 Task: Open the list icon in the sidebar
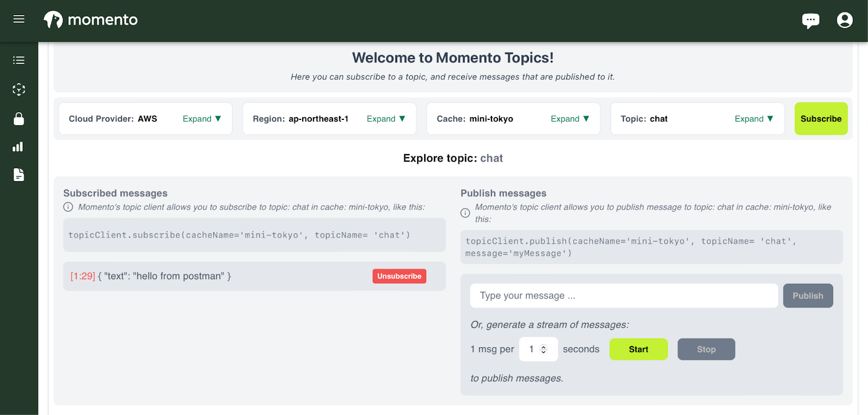[x=19, y=60]
